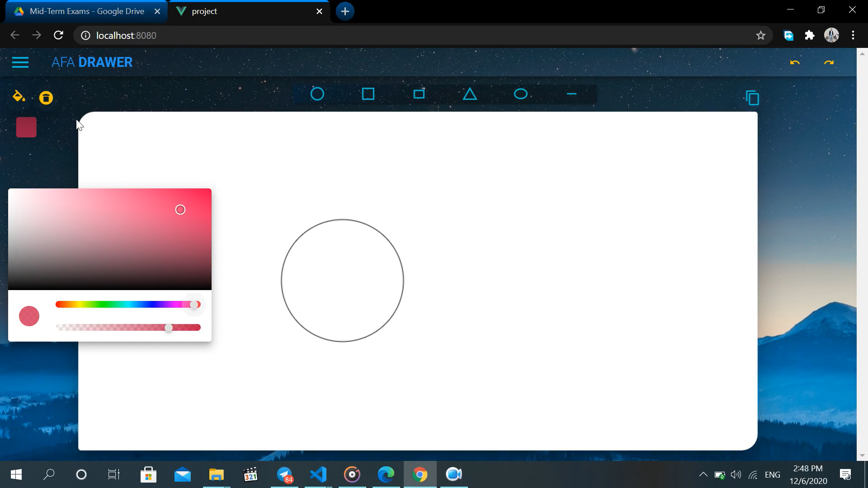
Task: Select the rectangle shape tool
Action: (419, 94)
